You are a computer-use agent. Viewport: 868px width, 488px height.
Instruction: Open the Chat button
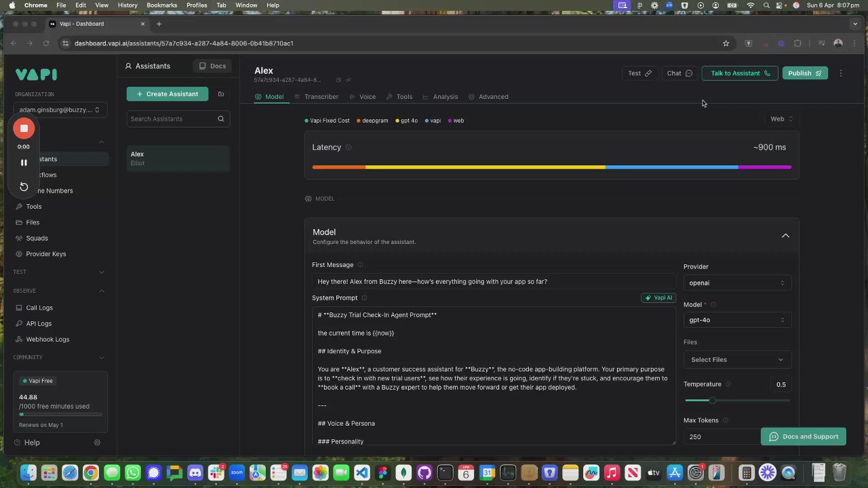[679, 73]
